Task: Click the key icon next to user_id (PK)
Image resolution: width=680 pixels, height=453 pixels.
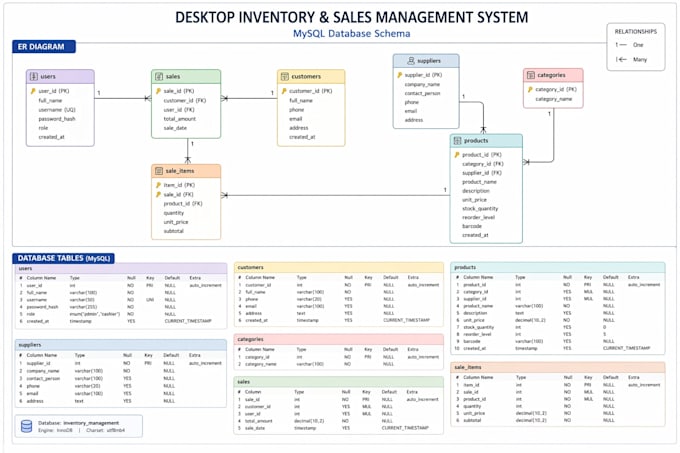Action: click(33, 91)
